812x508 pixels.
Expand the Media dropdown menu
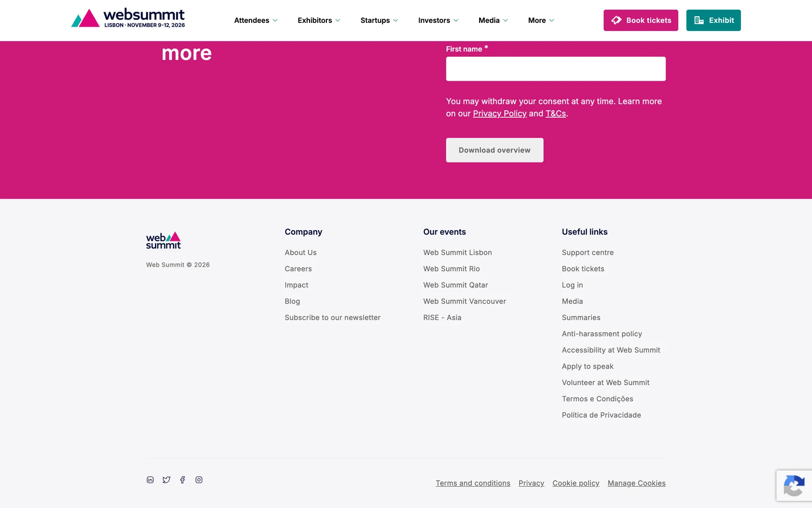pyautogui.click(x=493, y=20)
